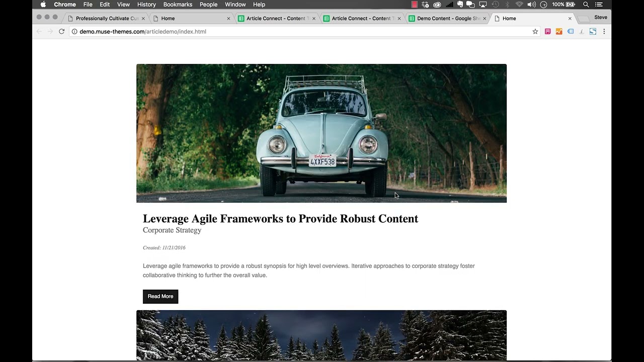
Task: Close the Professionally Cultivate tab
Action: point(143,19)
